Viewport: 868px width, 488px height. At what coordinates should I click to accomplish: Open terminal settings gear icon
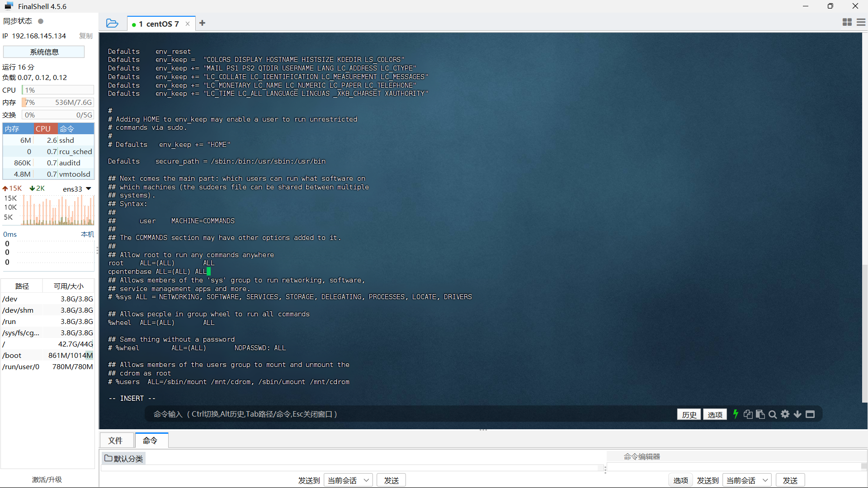coord(785,414)
